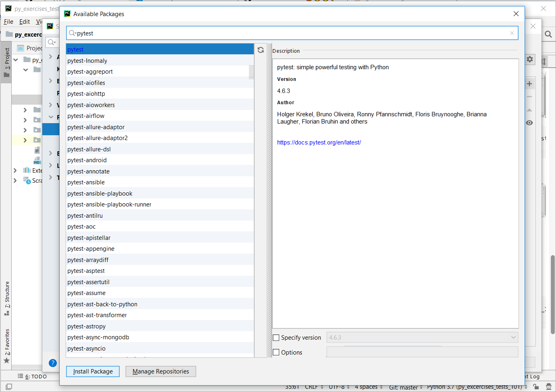The image size is (556, 392).
Task: Open the search options magnifier in Available Packages
Action: (x=73, y=33)
